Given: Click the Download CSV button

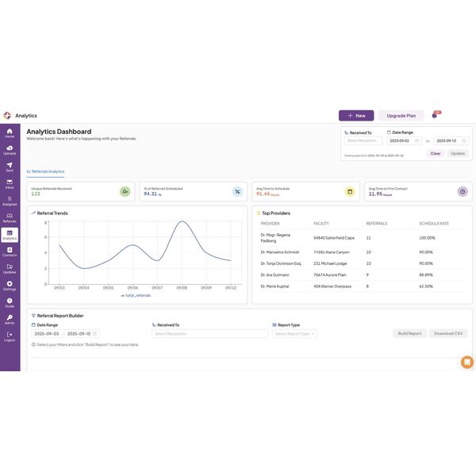Looking at the screenshot, I should pos(448,333).
